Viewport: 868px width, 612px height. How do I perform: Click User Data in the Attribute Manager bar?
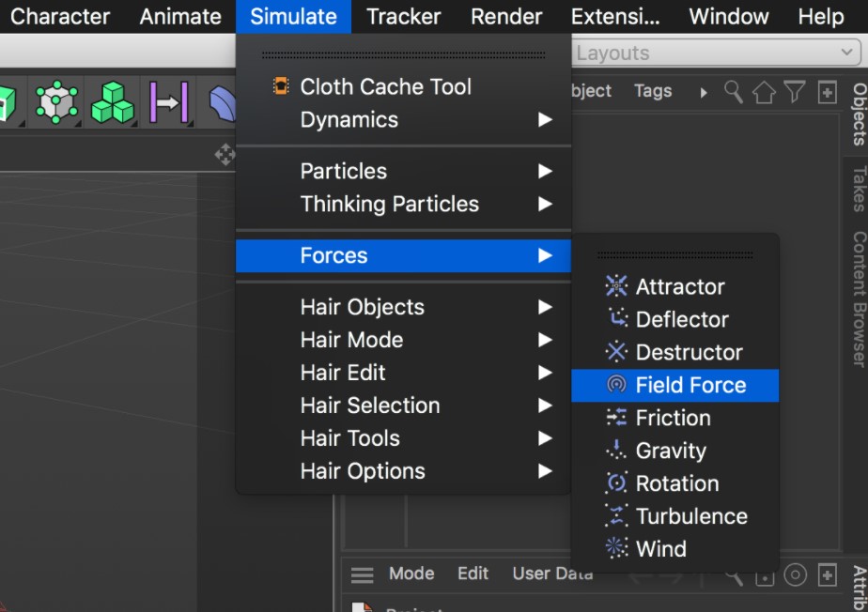(x=551, y=574)
